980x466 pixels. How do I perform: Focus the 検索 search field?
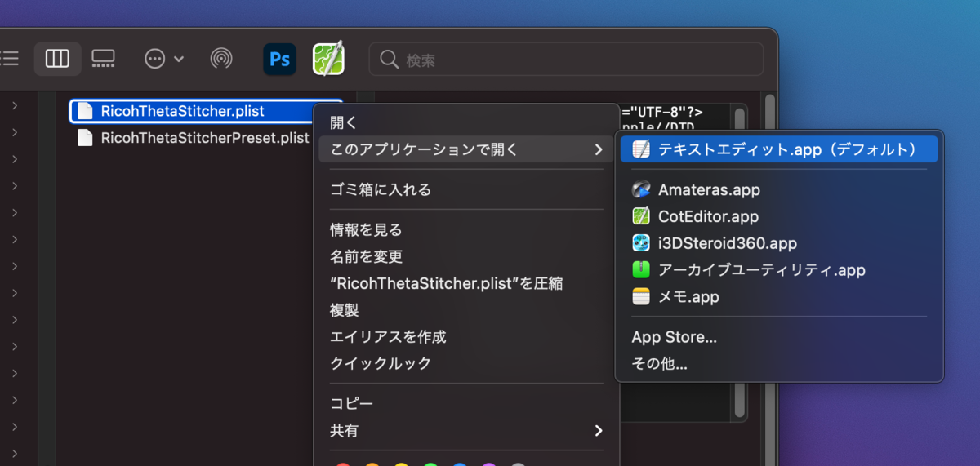pyautogui.click(x=566, y=60)
